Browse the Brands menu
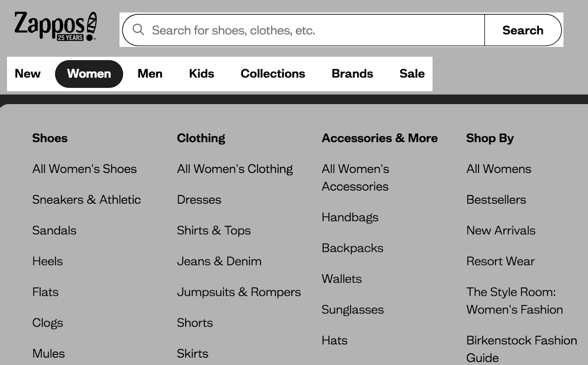588x365 pixels. 352,73
